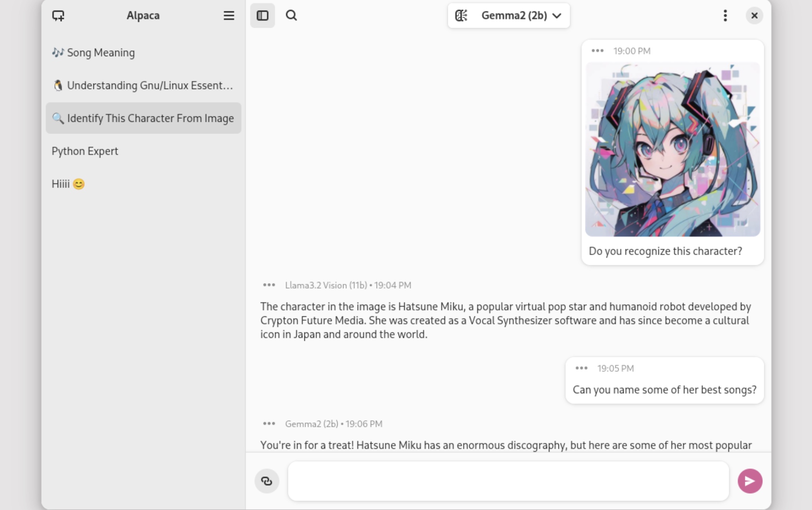Expand the Gemma2 (2b) model dropdown
This screenshot has width=812, height=510.
tap(521, 16)
